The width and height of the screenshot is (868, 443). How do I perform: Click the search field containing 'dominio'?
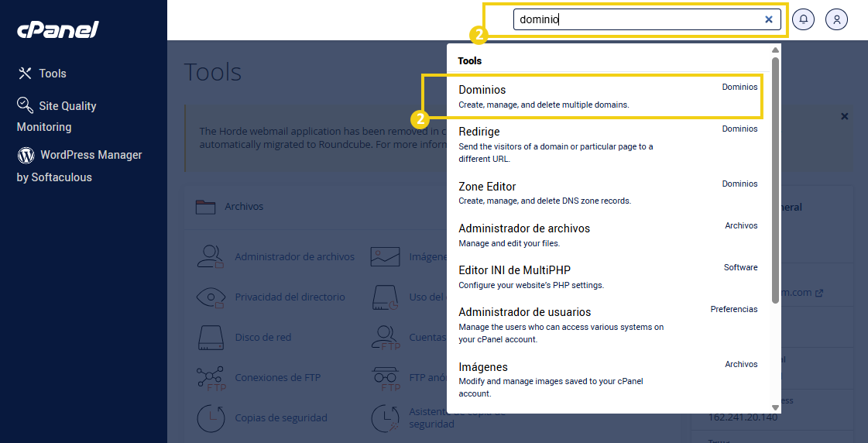(x=647, y=19)
